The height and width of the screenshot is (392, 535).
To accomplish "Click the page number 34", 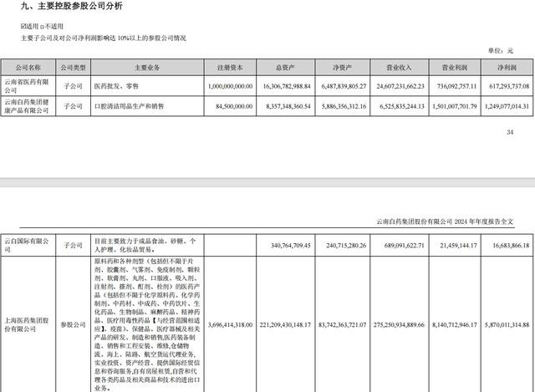I will 510,132.
